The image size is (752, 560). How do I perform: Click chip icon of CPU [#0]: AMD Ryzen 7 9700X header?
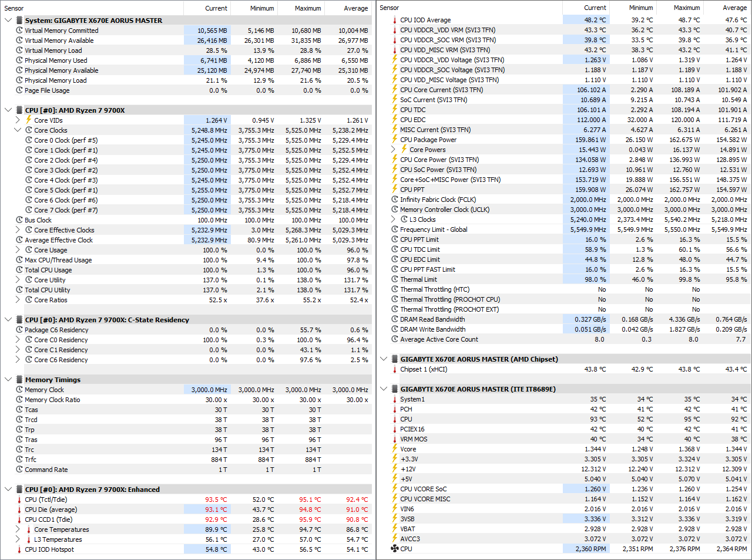(19, 110)
